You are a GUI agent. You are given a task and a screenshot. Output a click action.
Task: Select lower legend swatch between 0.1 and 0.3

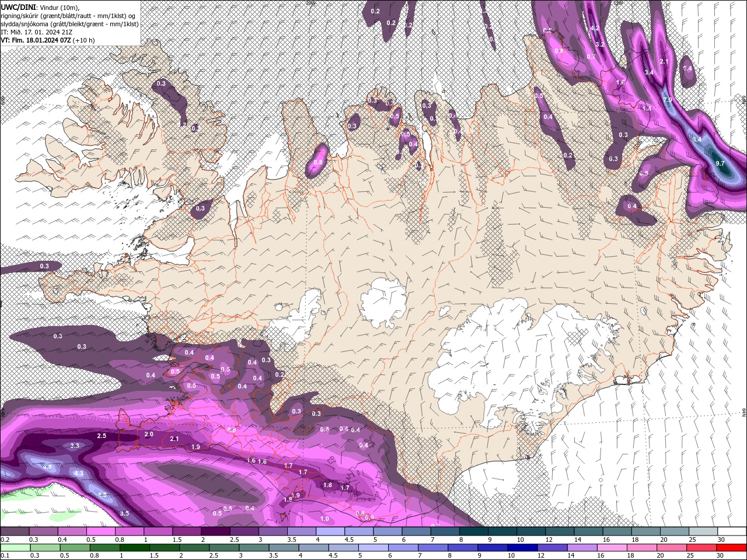click(15, 548)
